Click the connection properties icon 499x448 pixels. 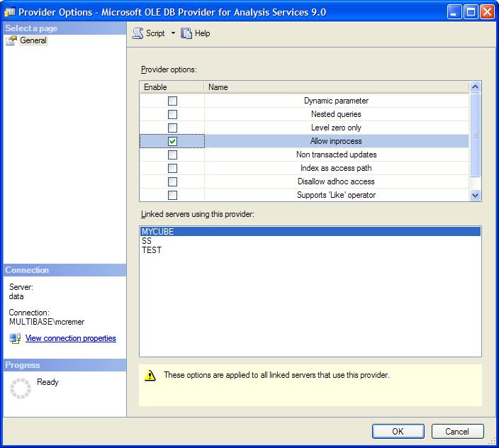point(15,339)
